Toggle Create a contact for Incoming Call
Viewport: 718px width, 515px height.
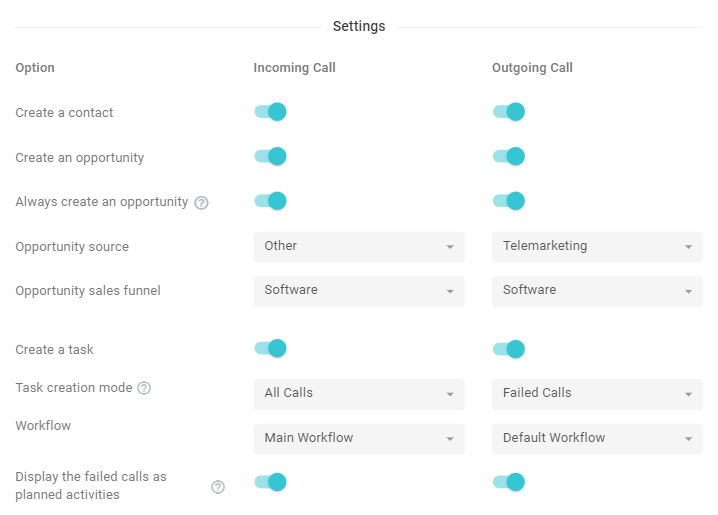pos(271,112)
